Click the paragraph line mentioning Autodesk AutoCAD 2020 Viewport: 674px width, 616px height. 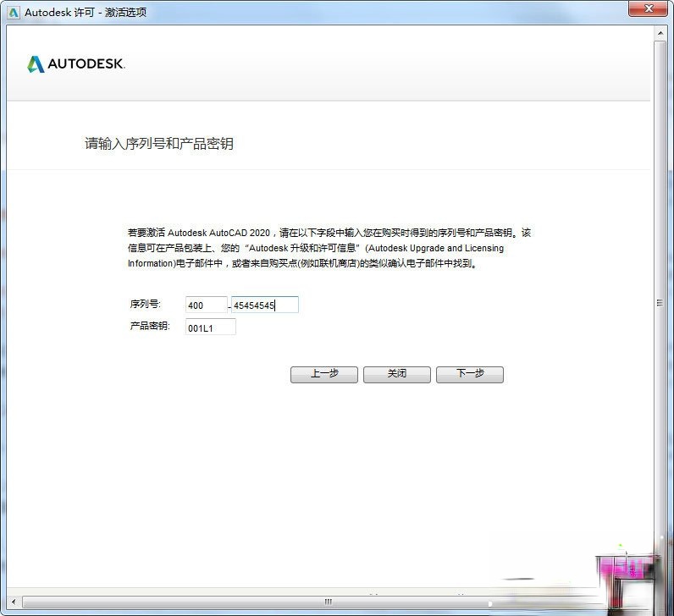click(x=329, y=233)
